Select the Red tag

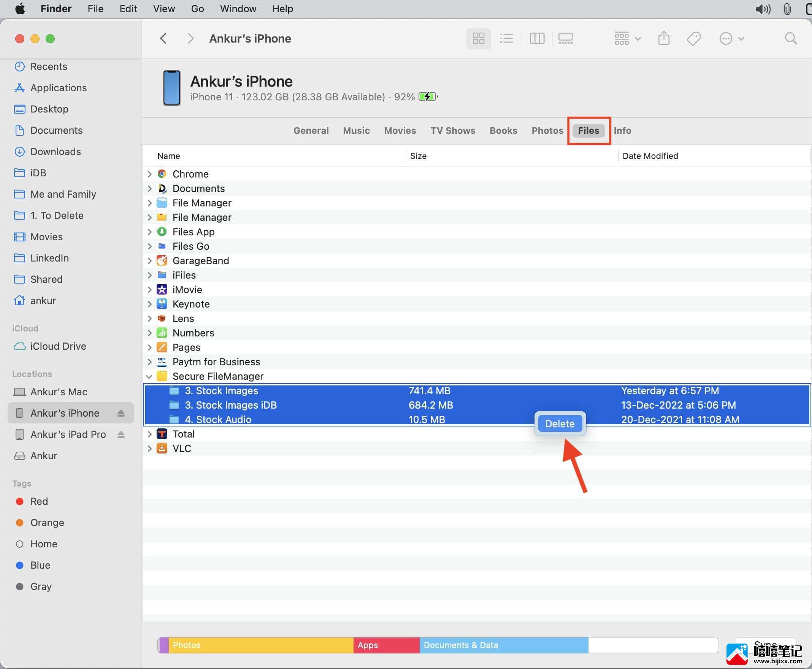(x=39, y=501)
